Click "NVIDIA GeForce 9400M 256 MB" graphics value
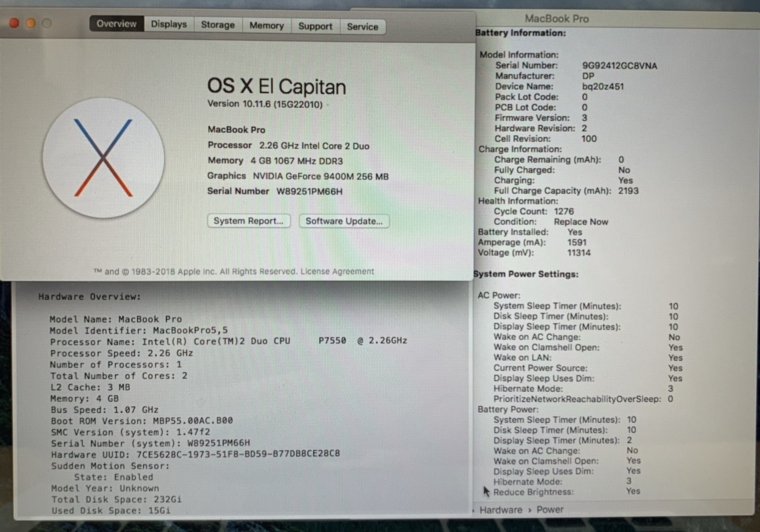 pos(320,176)
